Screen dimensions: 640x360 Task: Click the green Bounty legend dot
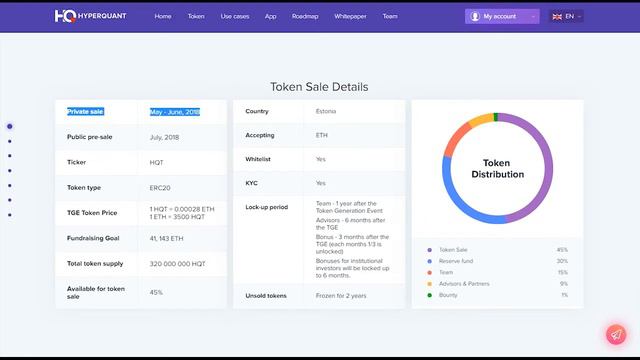[429, 295]
